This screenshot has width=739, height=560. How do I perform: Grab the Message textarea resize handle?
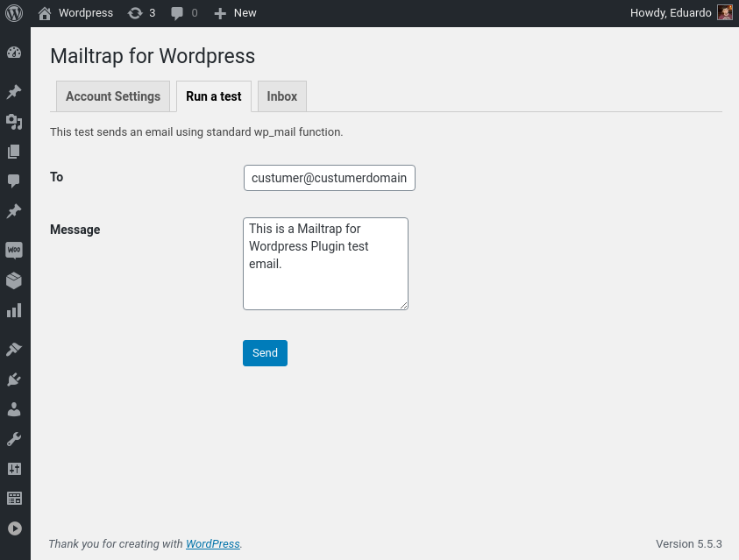click(x=404, y=306)
